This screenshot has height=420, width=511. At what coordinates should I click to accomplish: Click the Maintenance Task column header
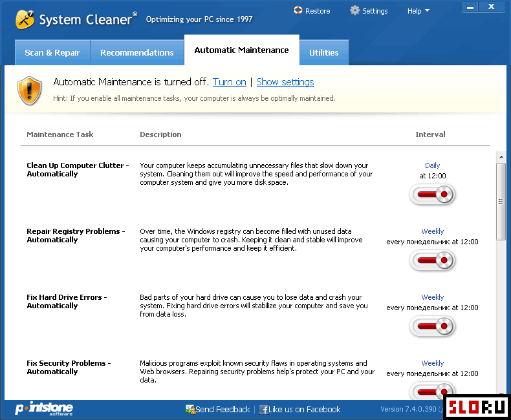[60, 134]
